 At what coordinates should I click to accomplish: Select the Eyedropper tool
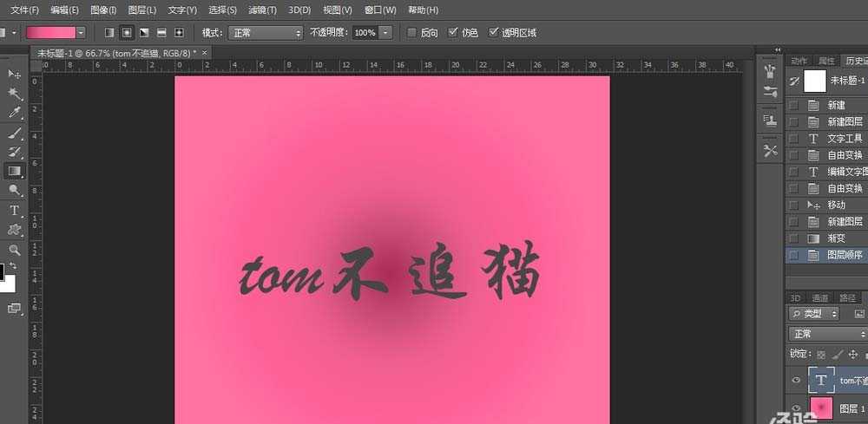(15, 114)
